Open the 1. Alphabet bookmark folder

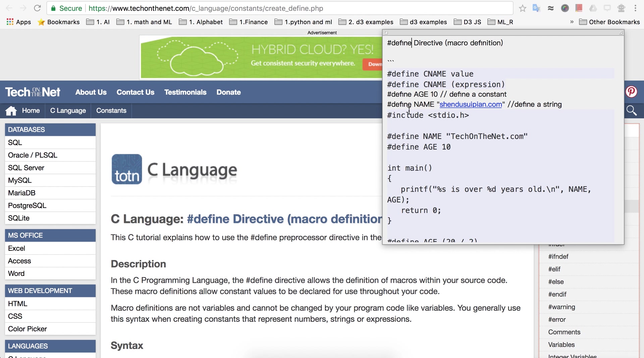click(x=201, y=22)
